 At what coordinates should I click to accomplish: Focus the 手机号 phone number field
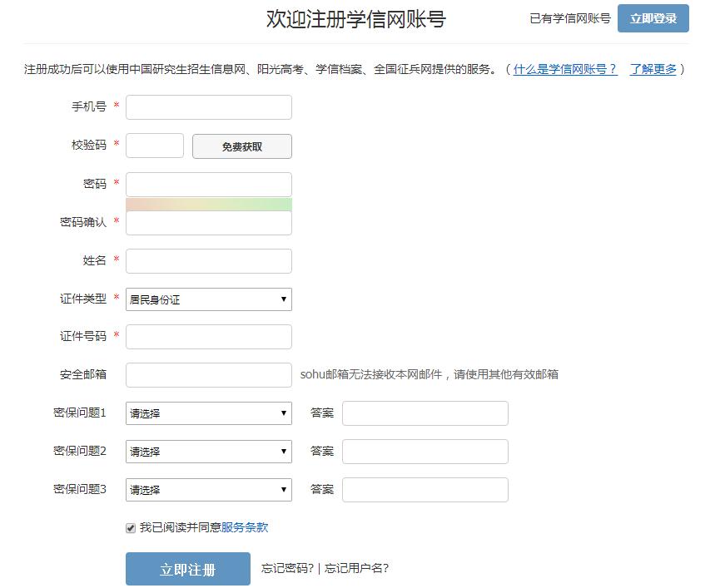click(x=208, y=107)
